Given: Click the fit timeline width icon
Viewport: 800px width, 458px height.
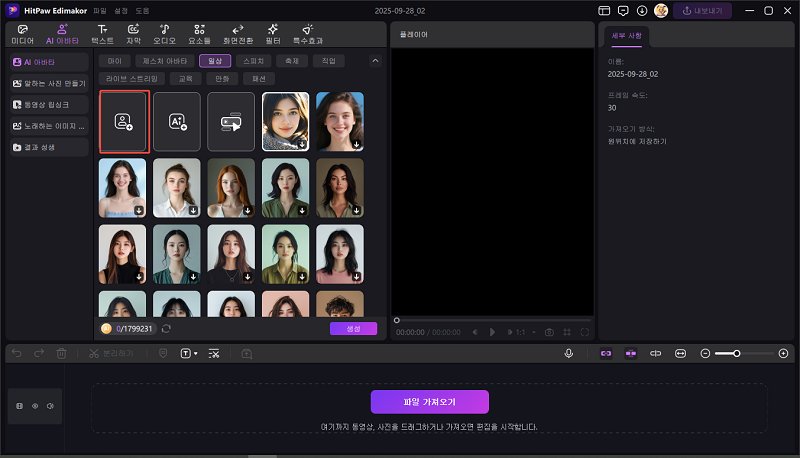Looking at the screenshot, I should click(x=680, y=353).
